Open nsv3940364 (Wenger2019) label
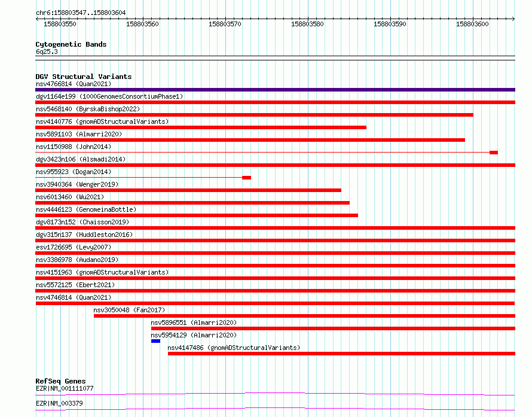The image size is (532, 417). pyautogui.click(x=77, y=184)
